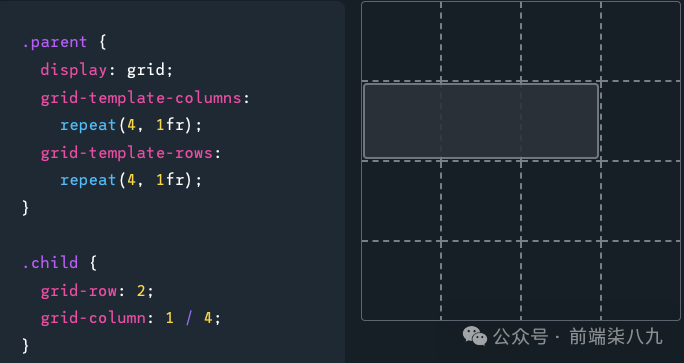
Task: Click the first repeat function keyword
Action: pos(88,126)
